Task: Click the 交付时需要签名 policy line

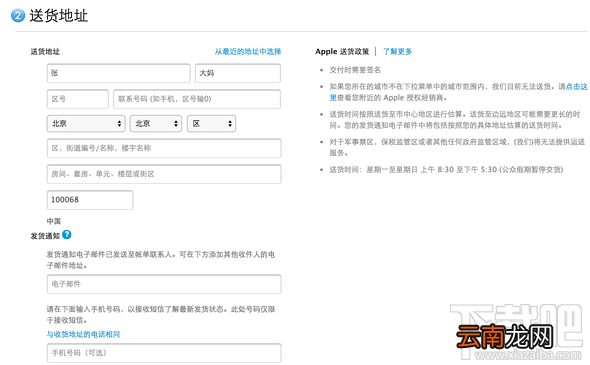Action: pos(355,70)
